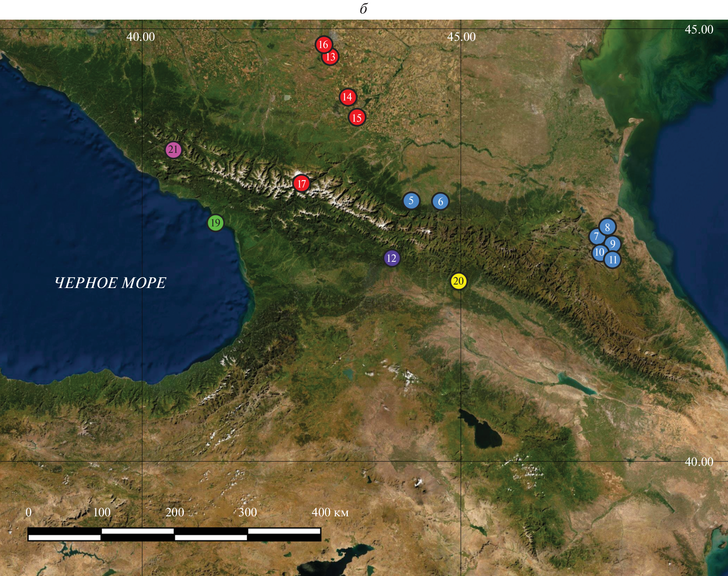Viewport: 728px width, 576px height.
Task: Select blue marker number 11
Action: tap(613, 260)
